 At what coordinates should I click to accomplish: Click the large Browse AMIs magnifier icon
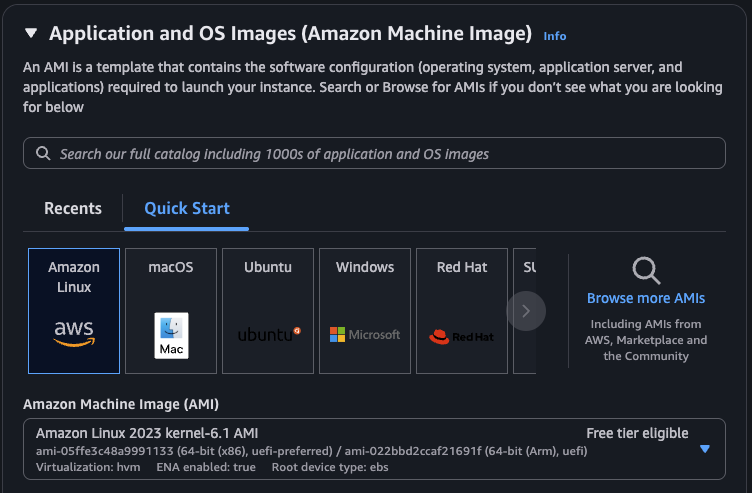point(646,271)
